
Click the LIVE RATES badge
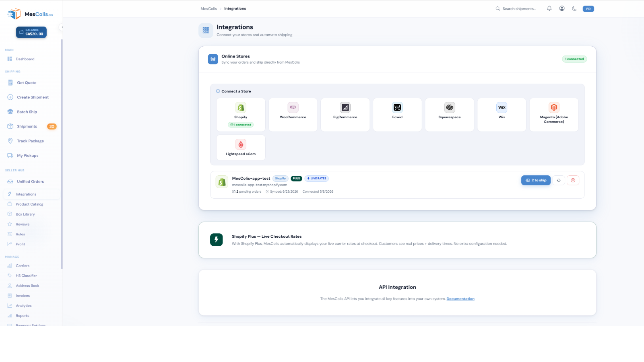point(317,179)
